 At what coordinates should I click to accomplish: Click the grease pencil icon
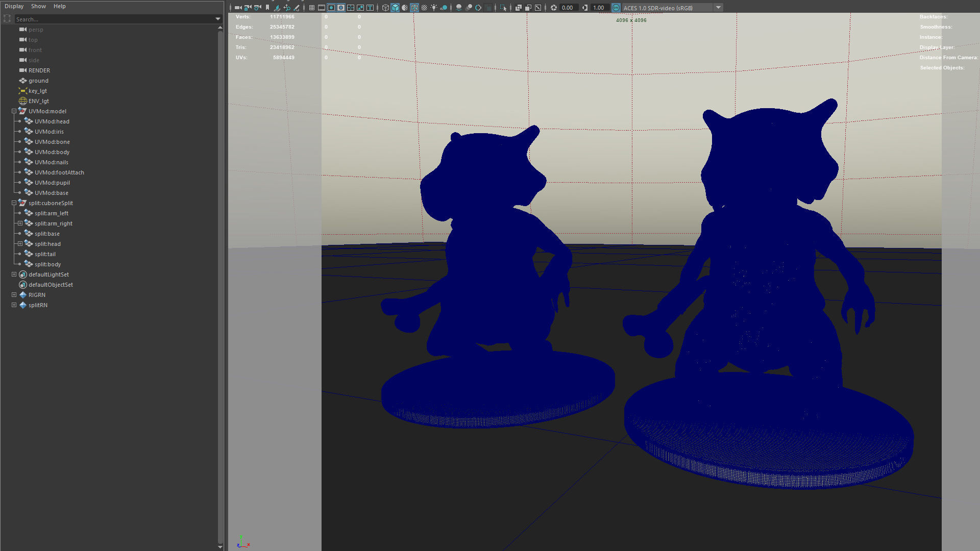point(296,8)
